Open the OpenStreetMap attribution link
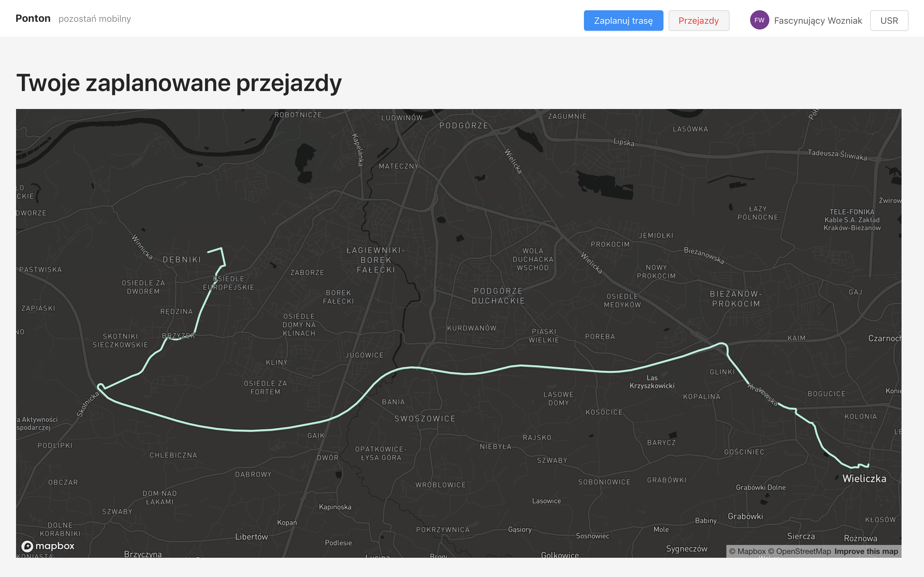This screenshot has height=577, width=924. [799, 551]
